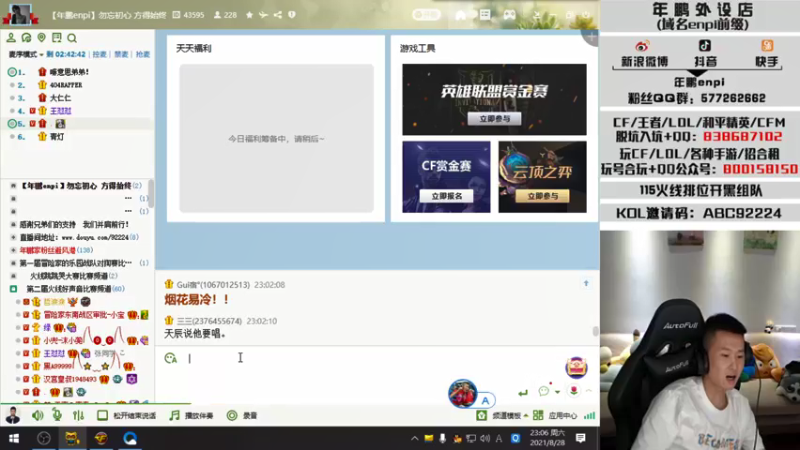Viewport: 800px width, 450px height.
Task: Expand the chevron beside the flower icon
Action: click(589, 391)
